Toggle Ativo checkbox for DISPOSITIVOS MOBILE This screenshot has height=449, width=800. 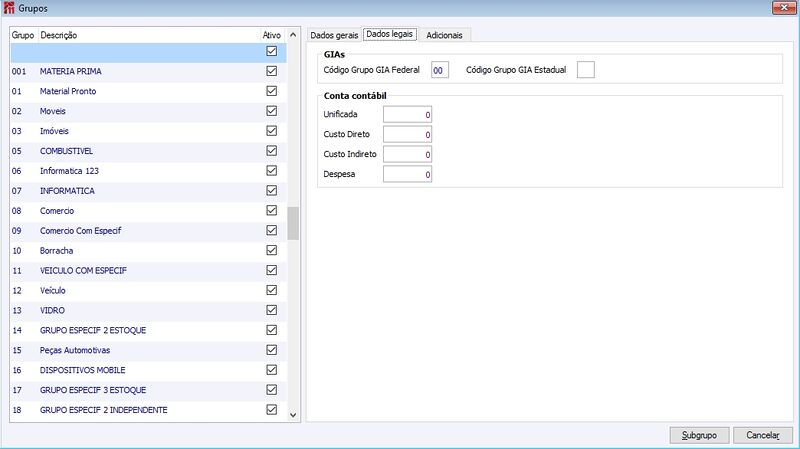271,369
